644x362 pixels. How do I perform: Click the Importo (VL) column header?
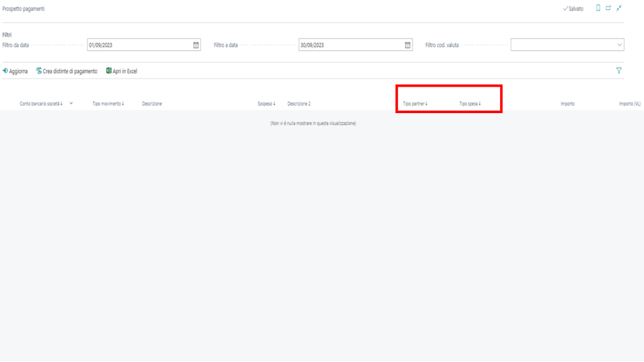630,104
